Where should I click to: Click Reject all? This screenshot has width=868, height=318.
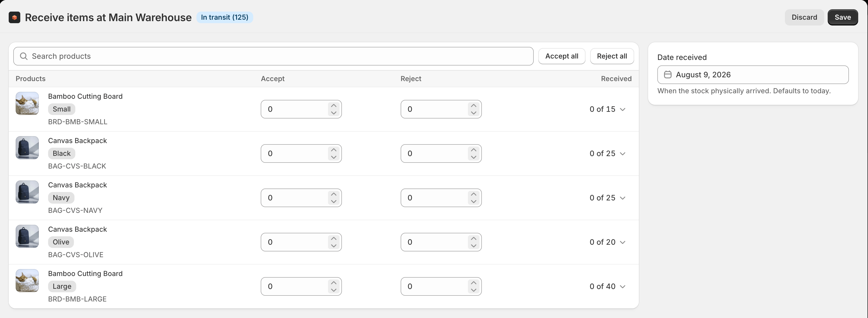tap(612, 56)
